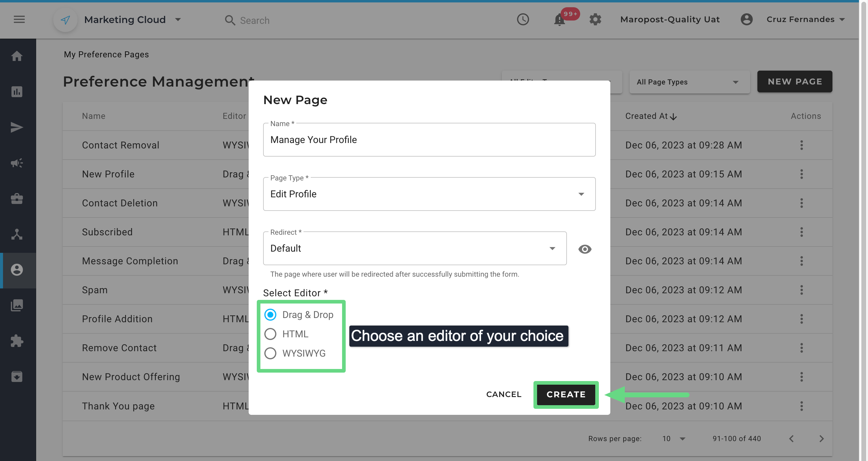The height and width of the screenshot is (461, 868).
Task: Click the My Preference Pages breadcrumb
Action: click(106, 55)
